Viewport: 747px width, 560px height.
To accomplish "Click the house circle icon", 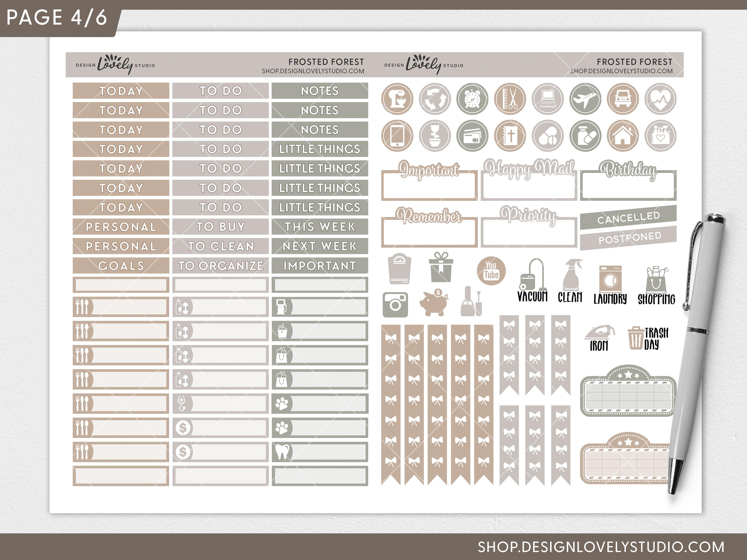I will (623, 136).
